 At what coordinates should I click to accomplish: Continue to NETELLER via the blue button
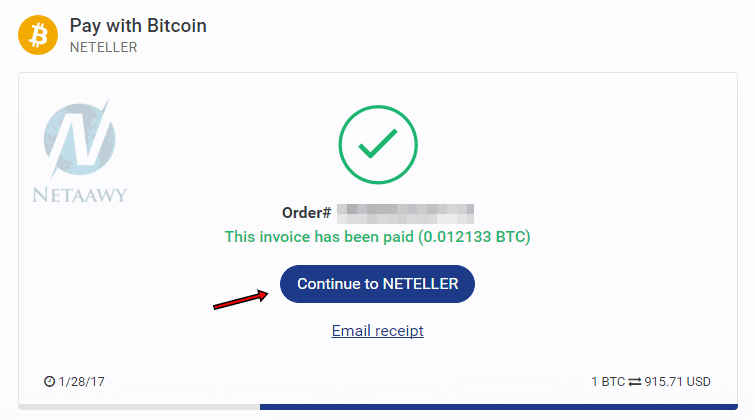(x=378, y=284)
